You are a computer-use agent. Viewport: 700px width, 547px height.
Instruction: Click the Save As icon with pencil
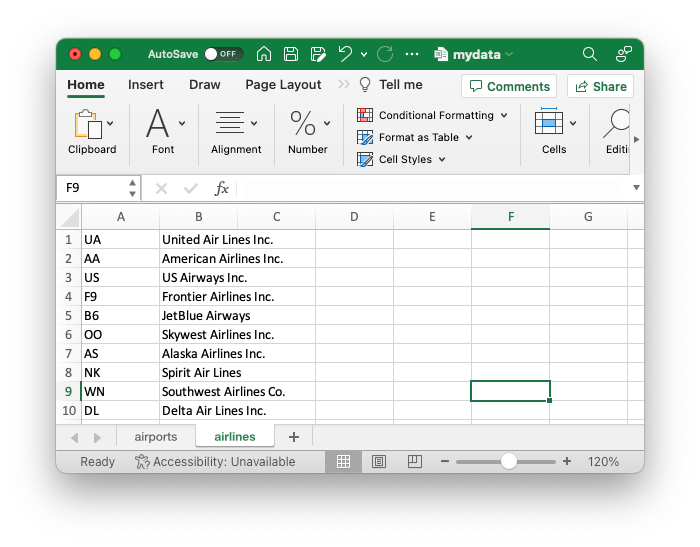(318, 54)
